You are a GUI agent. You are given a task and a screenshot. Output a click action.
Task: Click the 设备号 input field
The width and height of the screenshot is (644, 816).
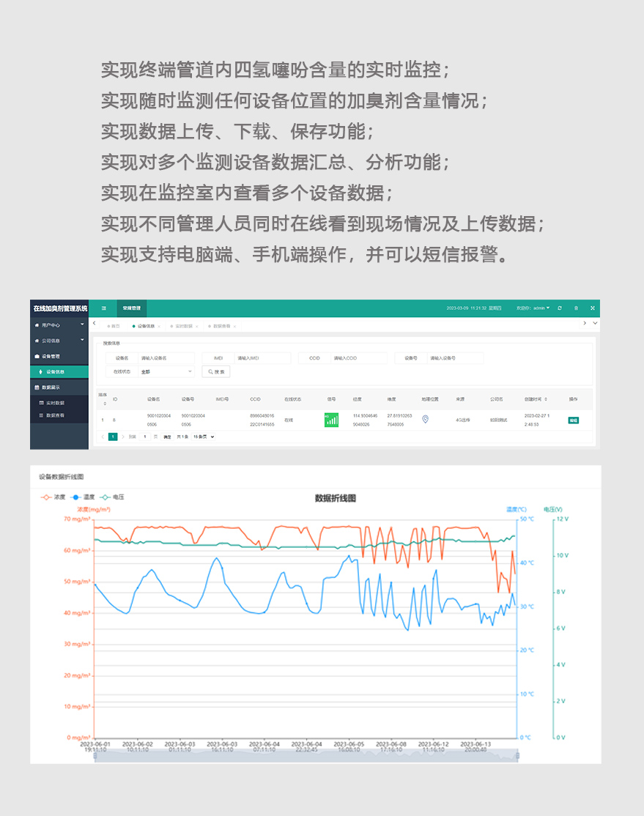455,358
